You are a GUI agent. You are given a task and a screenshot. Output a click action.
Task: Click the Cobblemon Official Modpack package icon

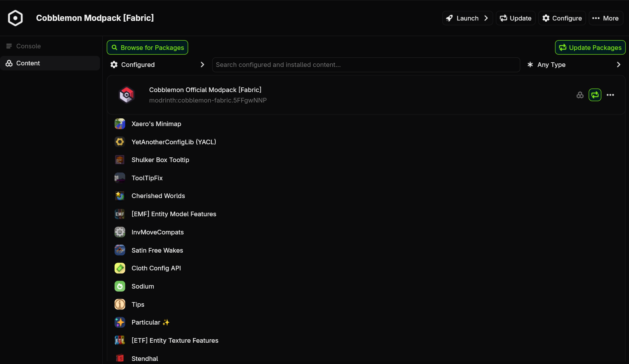click(127, 95)
